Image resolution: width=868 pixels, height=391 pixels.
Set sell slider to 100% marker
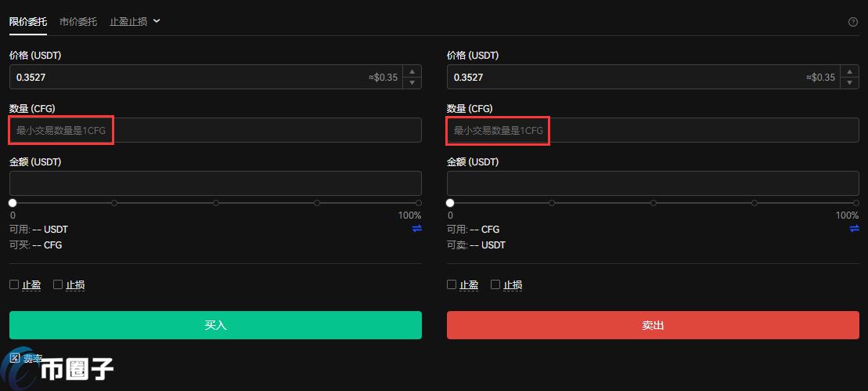(855, 203)
